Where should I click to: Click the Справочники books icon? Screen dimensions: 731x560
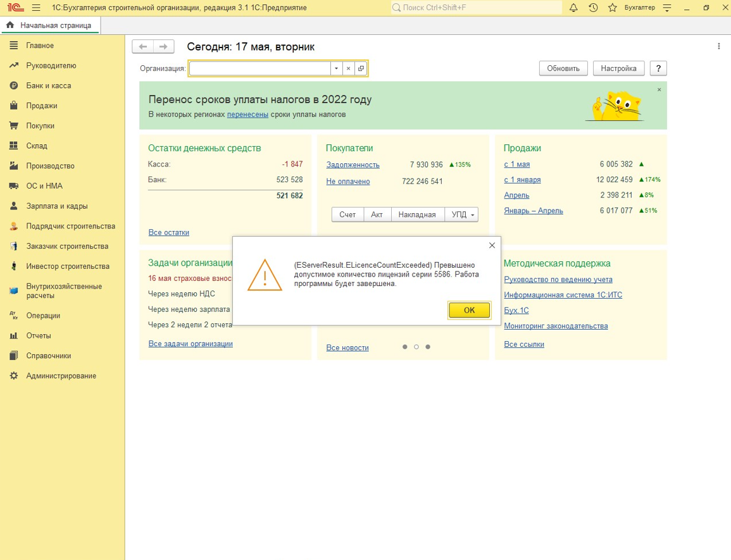14,356
